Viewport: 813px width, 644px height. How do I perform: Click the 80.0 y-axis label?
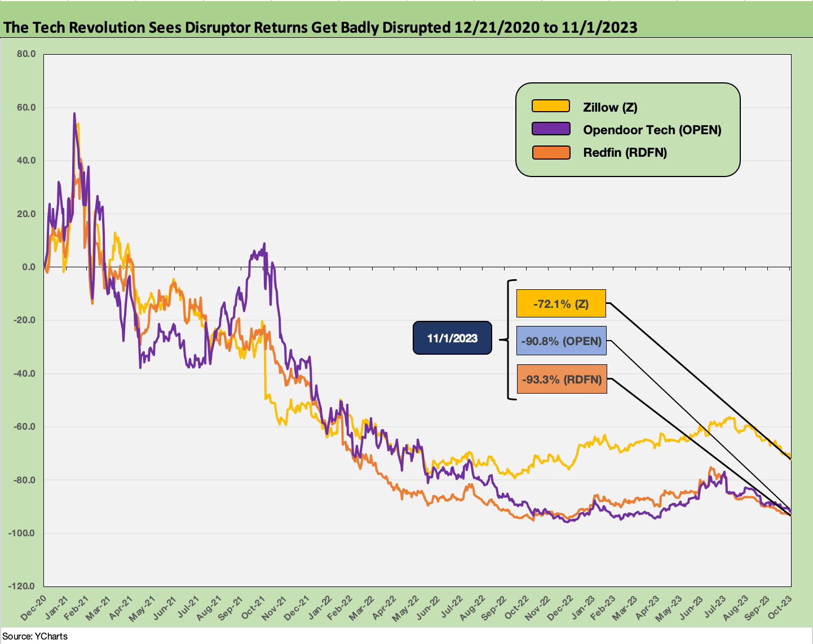26,54
